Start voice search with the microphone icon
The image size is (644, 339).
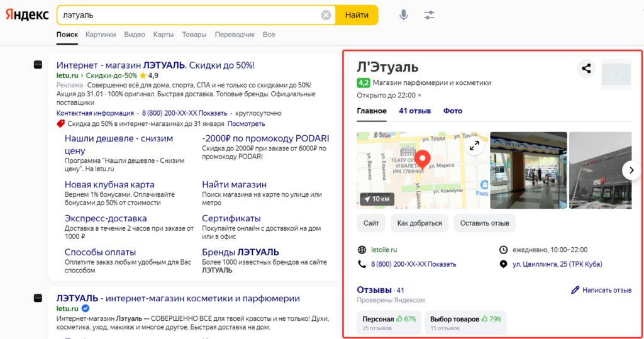(404, 15)
